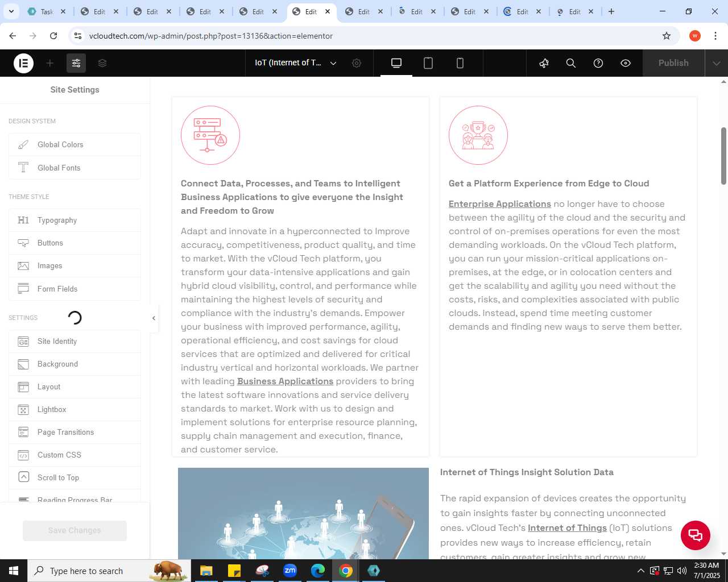This screenshot has width=728, height=582.
Task: Click the Enterprise Applications link
Action: pyautogui.click(x=499, y=204)
